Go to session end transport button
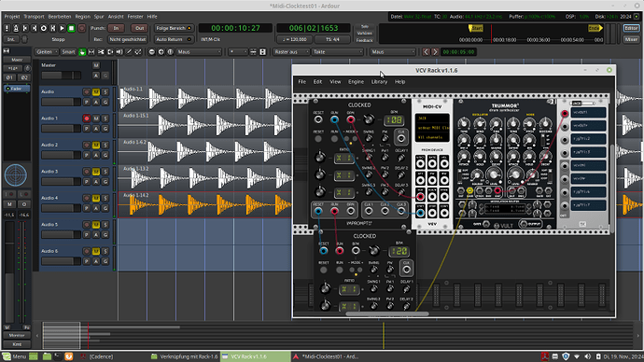 (35, 28)
